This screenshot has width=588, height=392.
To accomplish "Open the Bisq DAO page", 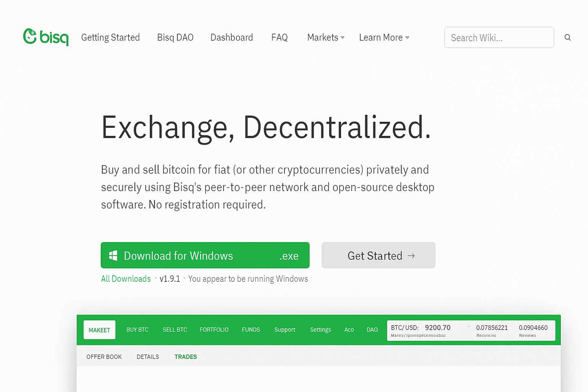I will [175, 37].
